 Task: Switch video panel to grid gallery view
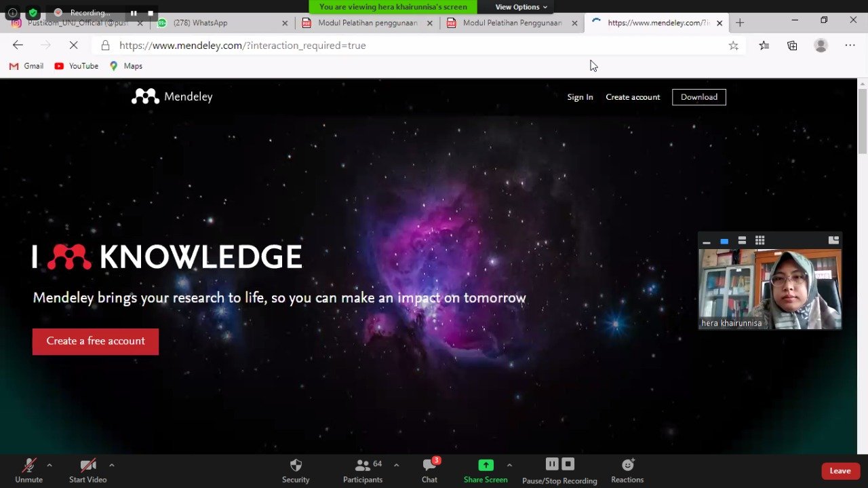pos(759,240)
